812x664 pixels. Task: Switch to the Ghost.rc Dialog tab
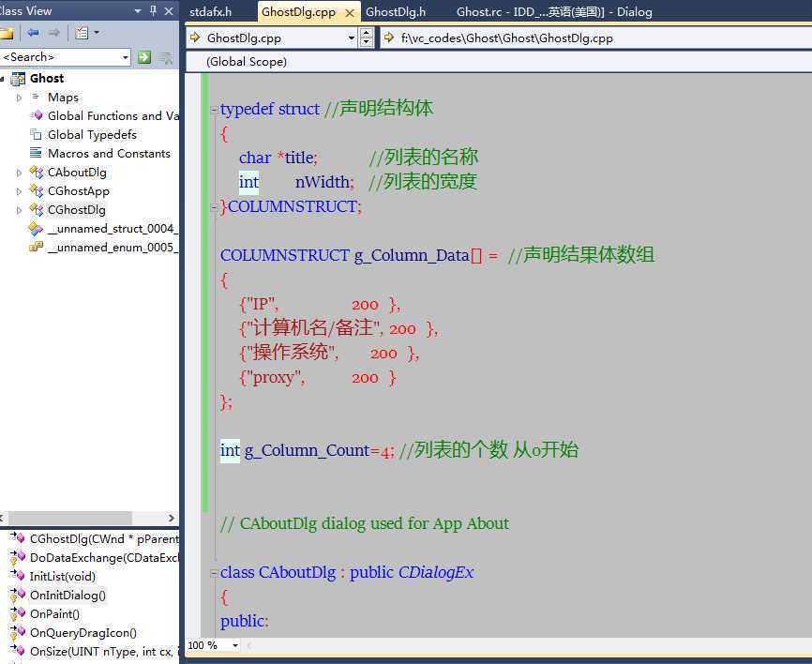[x=553, y=12]
